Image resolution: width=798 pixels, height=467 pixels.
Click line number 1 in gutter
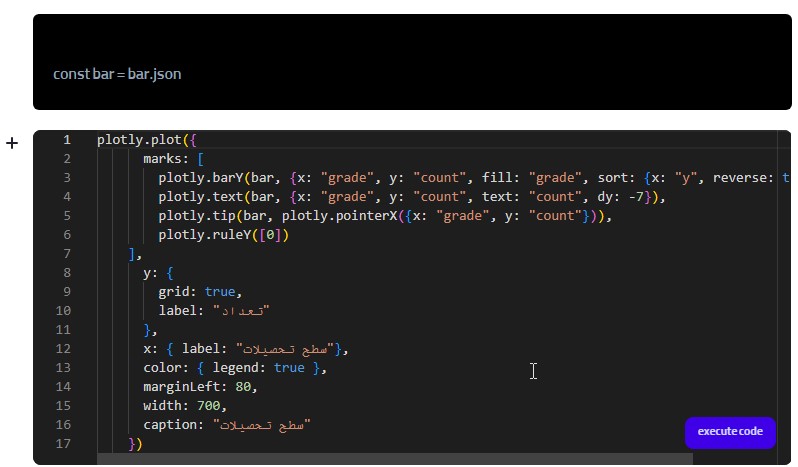tap(67, 140)
